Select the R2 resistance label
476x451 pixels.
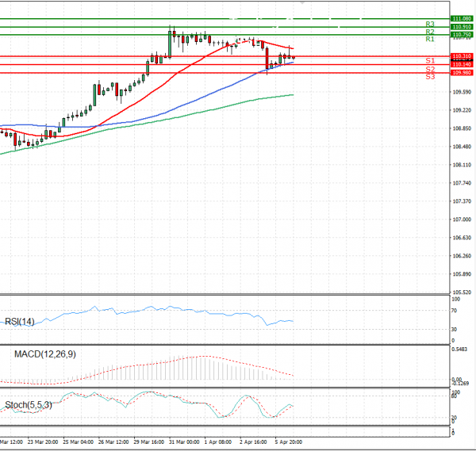pyautogui.click(x=429, y=32)
